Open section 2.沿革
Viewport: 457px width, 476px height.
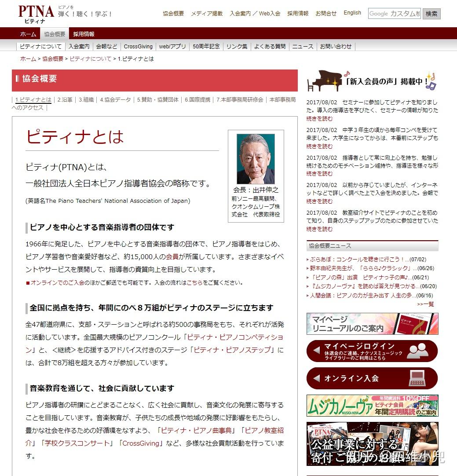[65, 99]
